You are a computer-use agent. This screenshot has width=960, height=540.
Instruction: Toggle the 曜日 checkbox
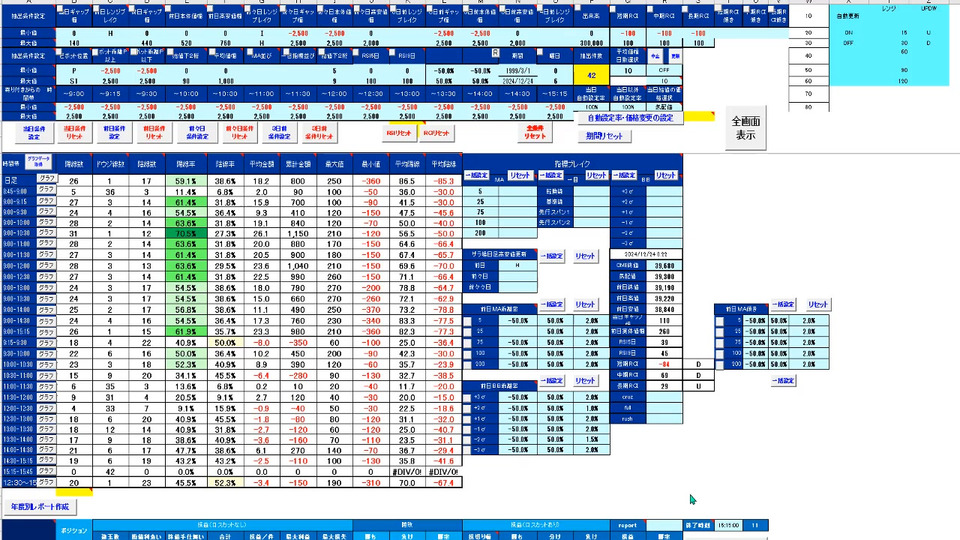541,53
